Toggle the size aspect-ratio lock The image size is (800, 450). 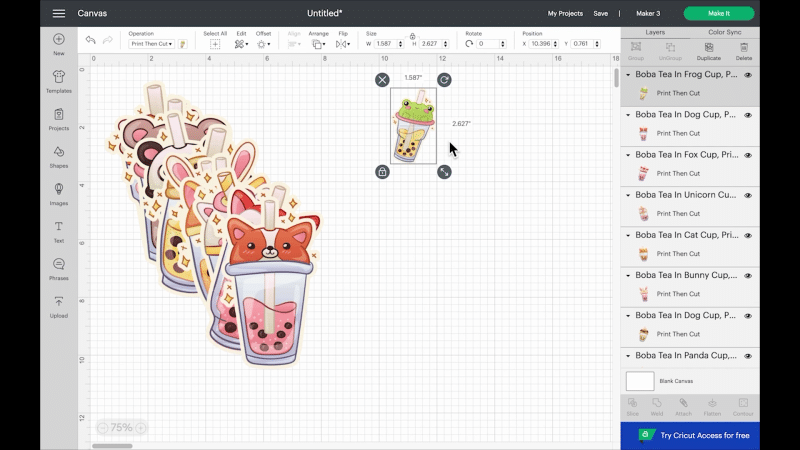412,36
